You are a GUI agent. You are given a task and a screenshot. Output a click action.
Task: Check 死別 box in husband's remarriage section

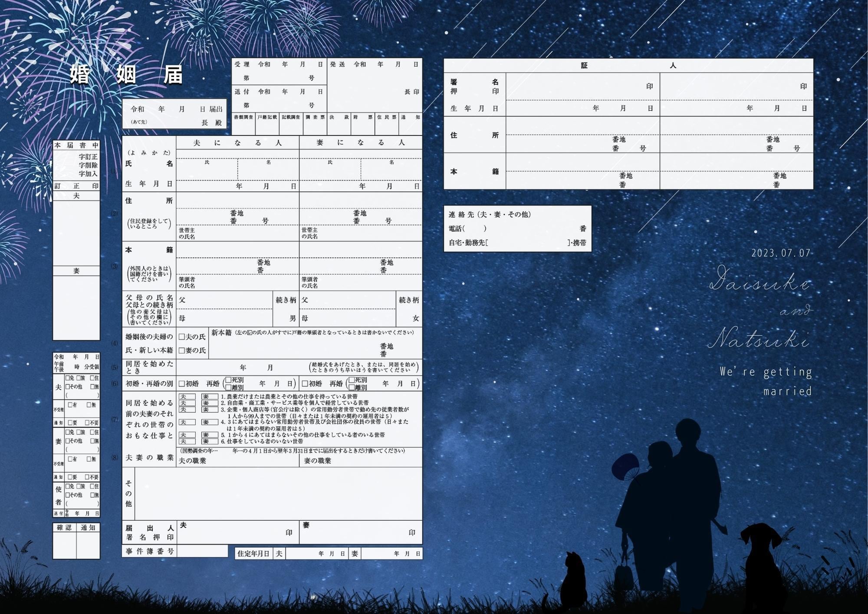(228, 380)
